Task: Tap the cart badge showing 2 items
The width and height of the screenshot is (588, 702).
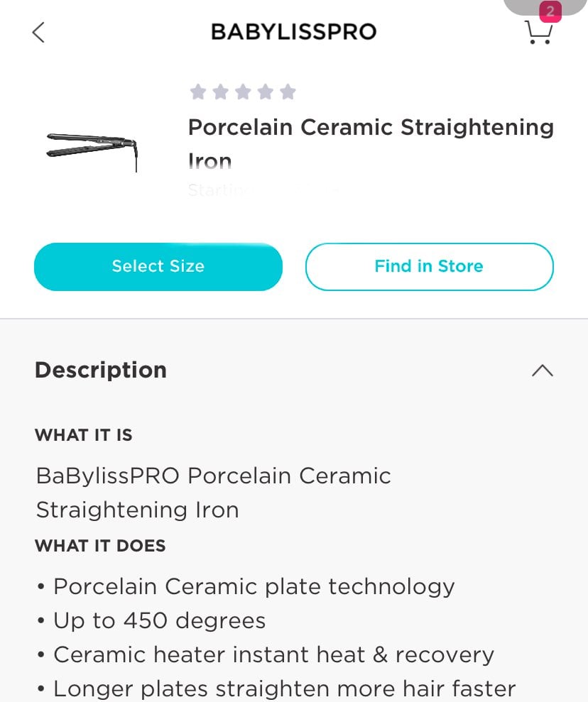Action: 550,11
